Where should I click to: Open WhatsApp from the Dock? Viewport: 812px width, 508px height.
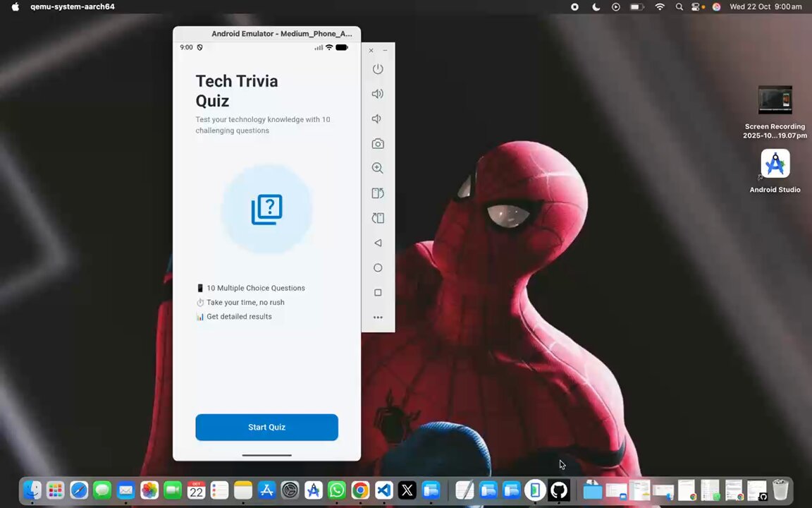point(337,490)
